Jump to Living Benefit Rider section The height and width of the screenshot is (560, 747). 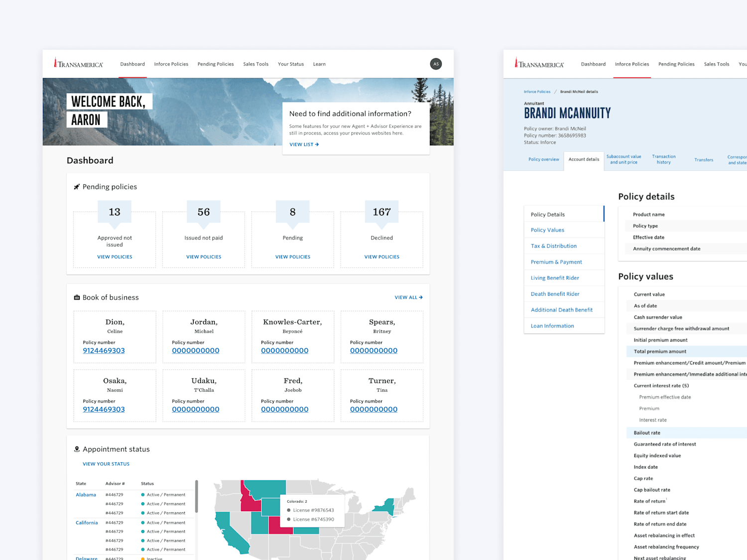point(564,278)
